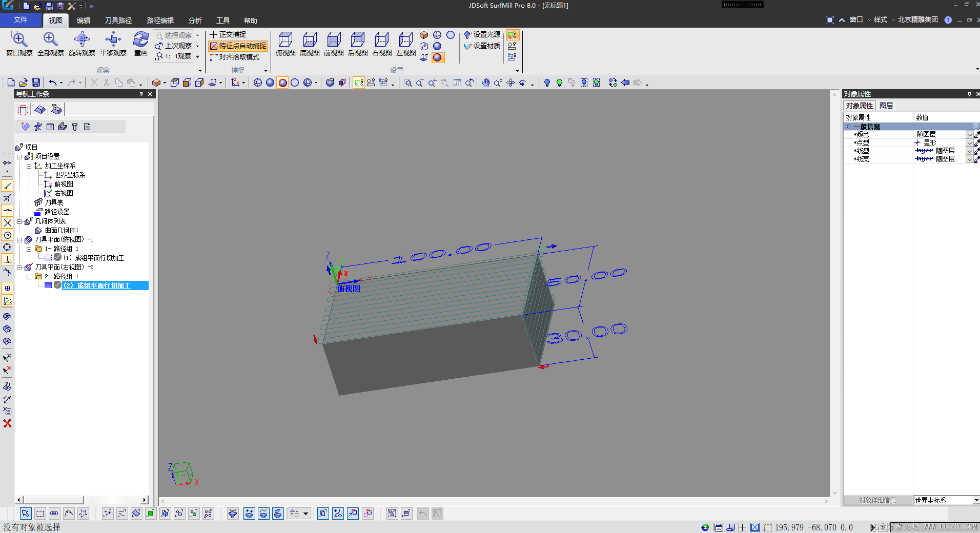This screenshot has height=533, width=980.
Task: Open the 文件 menu
Action: coord(21,19)
